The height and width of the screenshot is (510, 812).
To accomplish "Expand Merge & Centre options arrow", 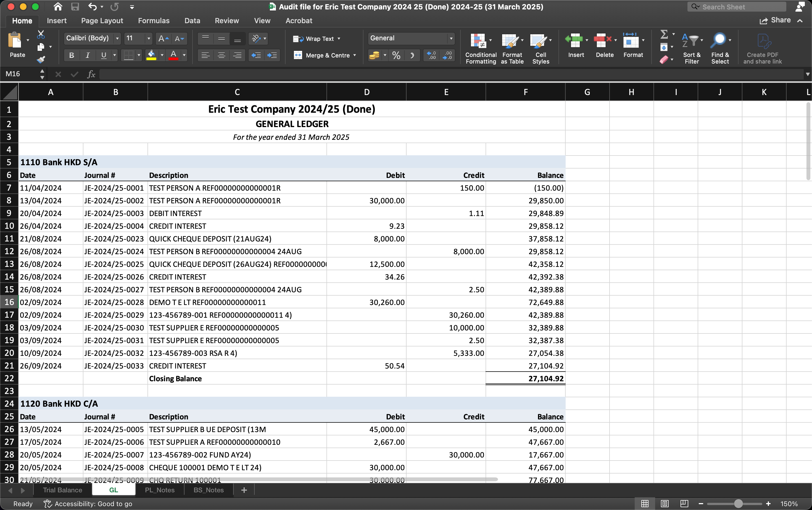I will [x=355, y=55].
